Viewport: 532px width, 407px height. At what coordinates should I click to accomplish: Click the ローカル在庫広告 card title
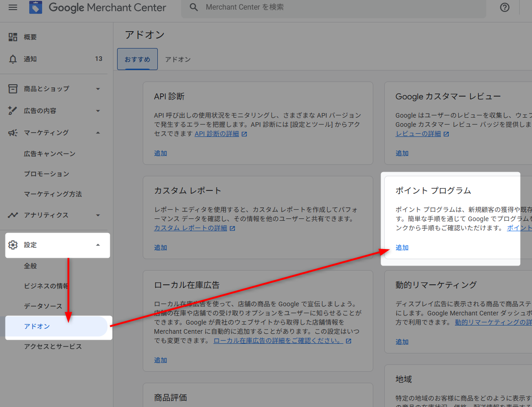pos(187,285)
